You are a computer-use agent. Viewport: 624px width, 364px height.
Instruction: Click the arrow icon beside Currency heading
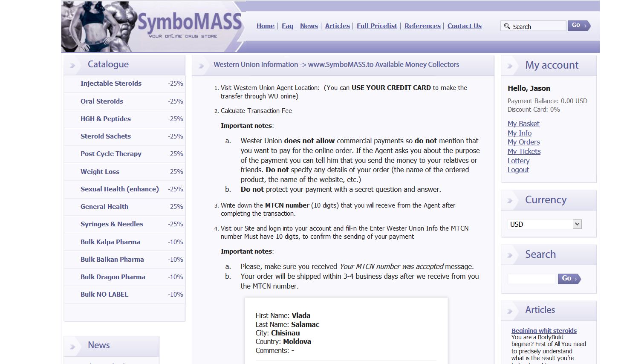[x=510, y=201]
